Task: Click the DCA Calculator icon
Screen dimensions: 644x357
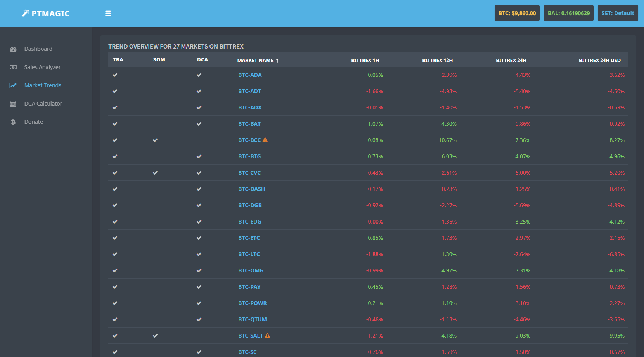Action: [x=13, y=104]
